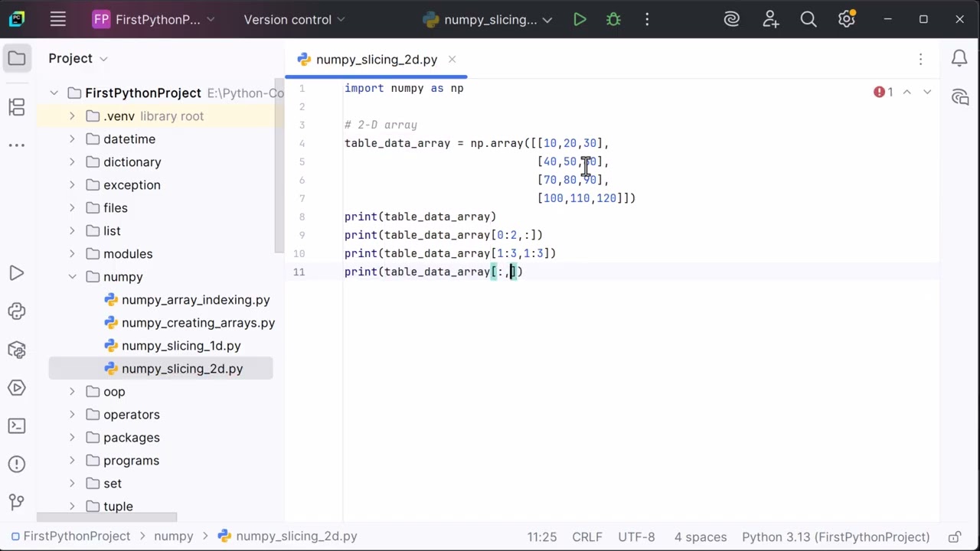Open the Notifications bell
Viewport: 980px width, 551px height.
click(x=960, y=58)
